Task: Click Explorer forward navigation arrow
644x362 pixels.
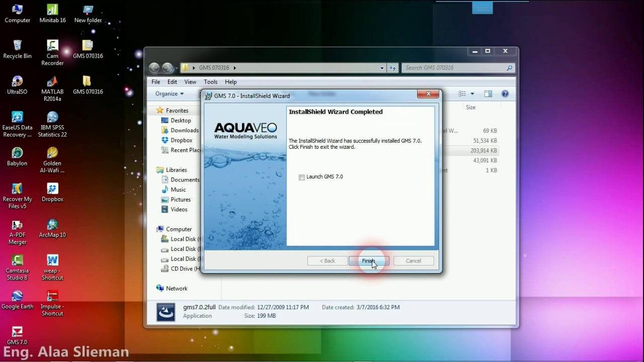Action: (167, 68)
